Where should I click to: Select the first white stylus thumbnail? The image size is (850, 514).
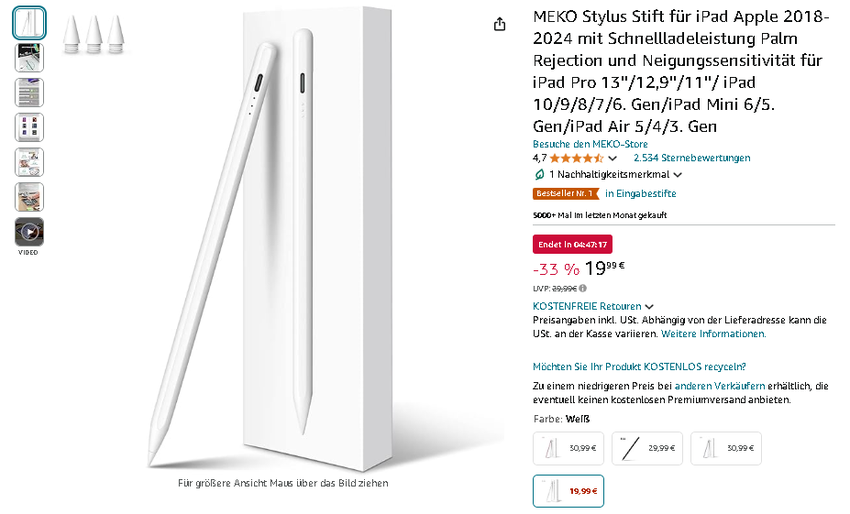pyautogui.click(x=29, y=23)
